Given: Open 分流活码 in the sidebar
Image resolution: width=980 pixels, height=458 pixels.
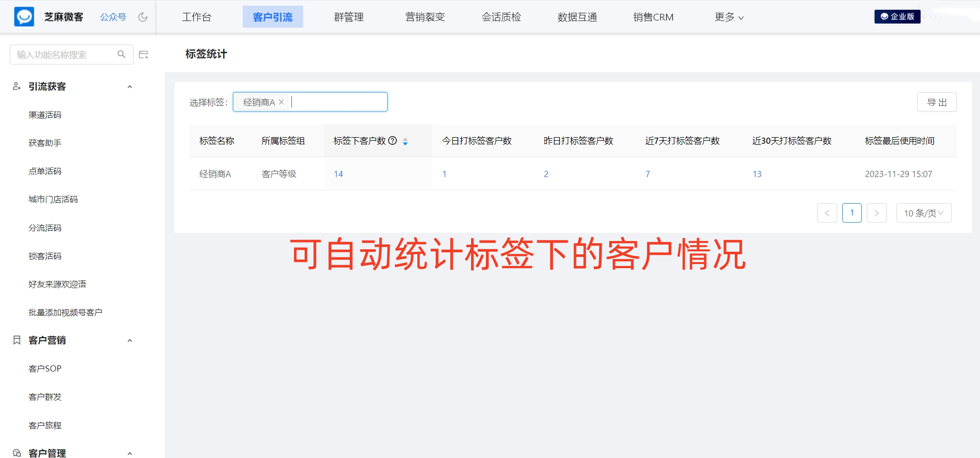Looking at the screenshot, I should (x=45, y=228).
